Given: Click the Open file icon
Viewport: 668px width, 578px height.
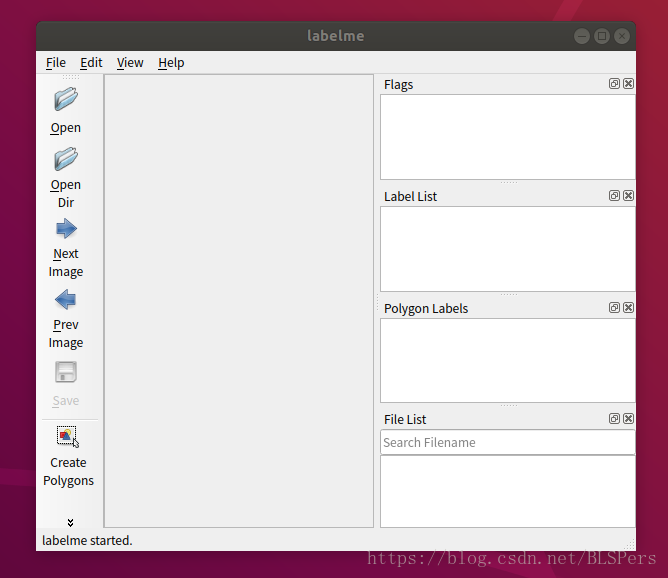Looking at the screenshot, I should (66, 99).
